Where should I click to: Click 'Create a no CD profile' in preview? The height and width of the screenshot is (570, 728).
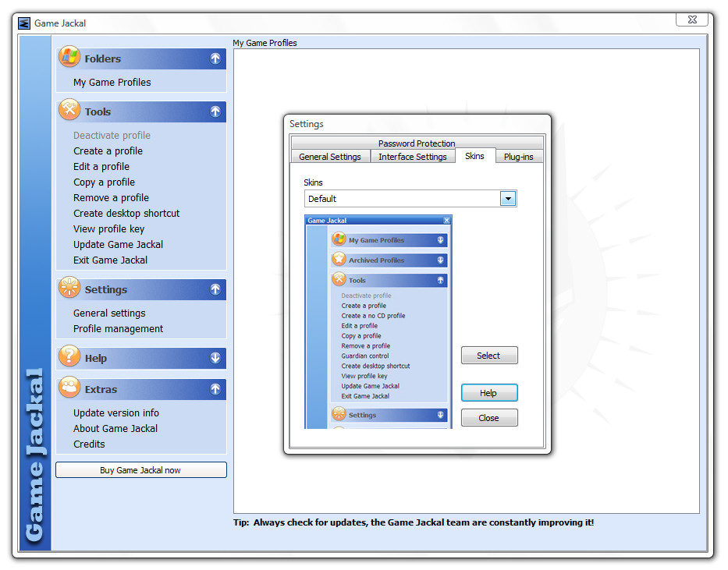373,315
